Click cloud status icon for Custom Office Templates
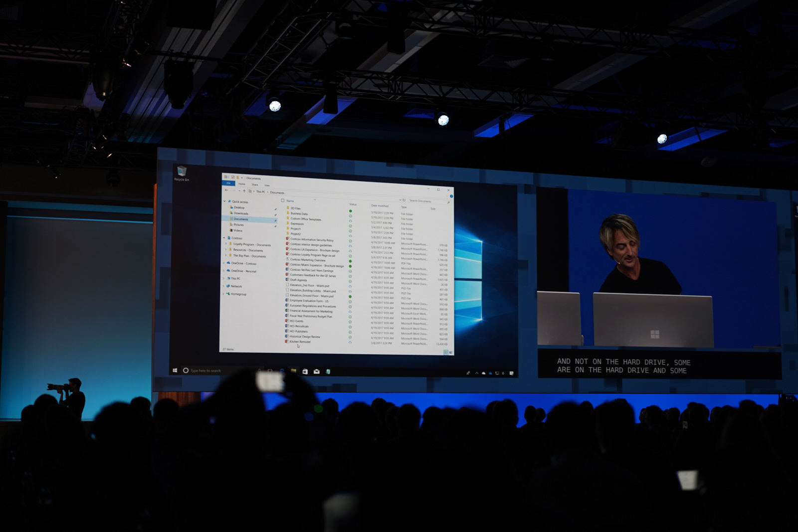The width and height of the screenshot is (798, 532). coord(350,221)
